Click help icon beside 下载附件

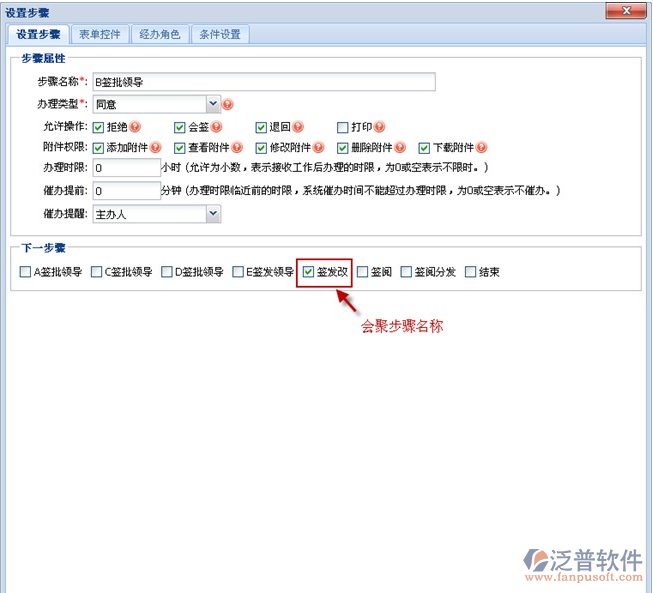[481, 148]
